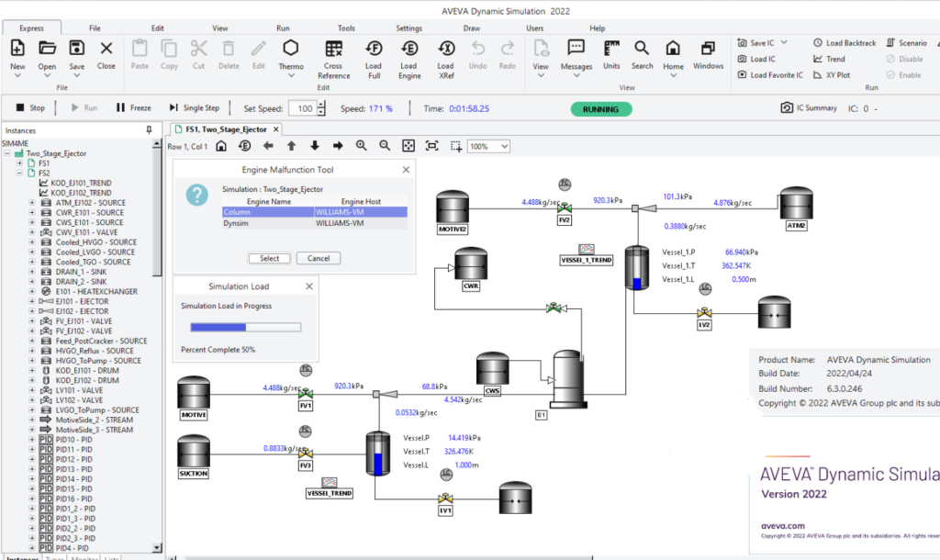
Task: Close the Engine Malfunction Tool dialog
Action: tap(406, 170)
